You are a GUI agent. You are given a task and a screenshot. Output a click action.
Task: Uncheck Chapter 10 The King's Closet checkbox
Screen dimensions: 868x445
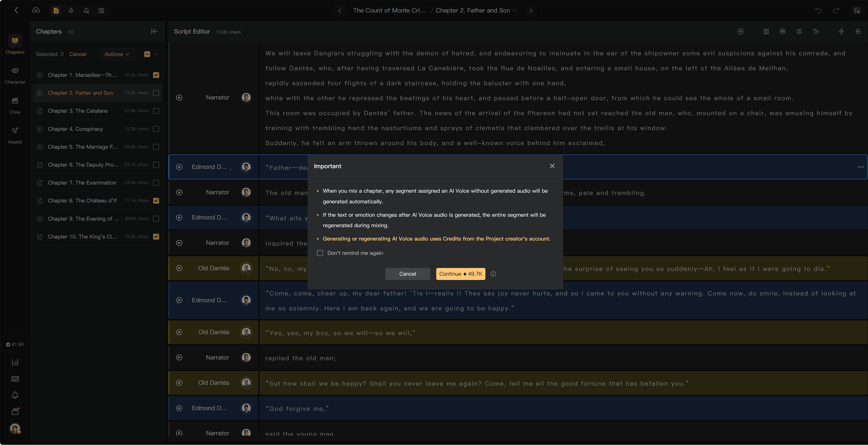156,236
